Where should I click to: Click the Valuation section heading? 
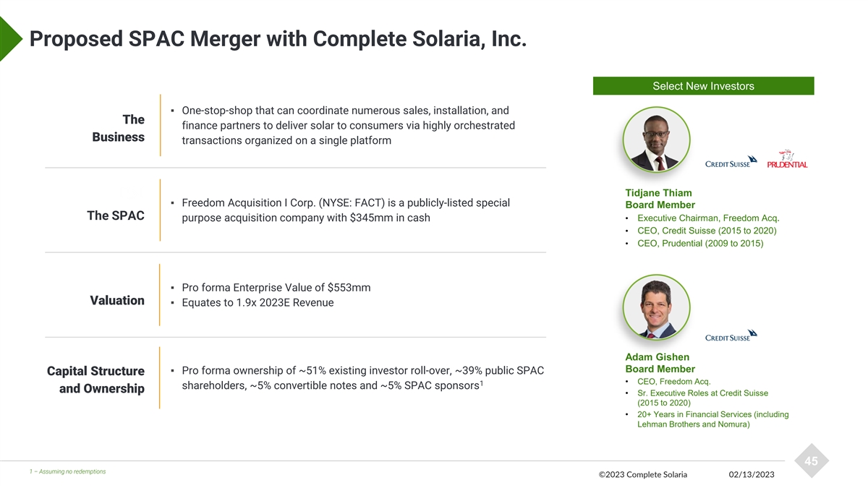(x=117, y=300)
